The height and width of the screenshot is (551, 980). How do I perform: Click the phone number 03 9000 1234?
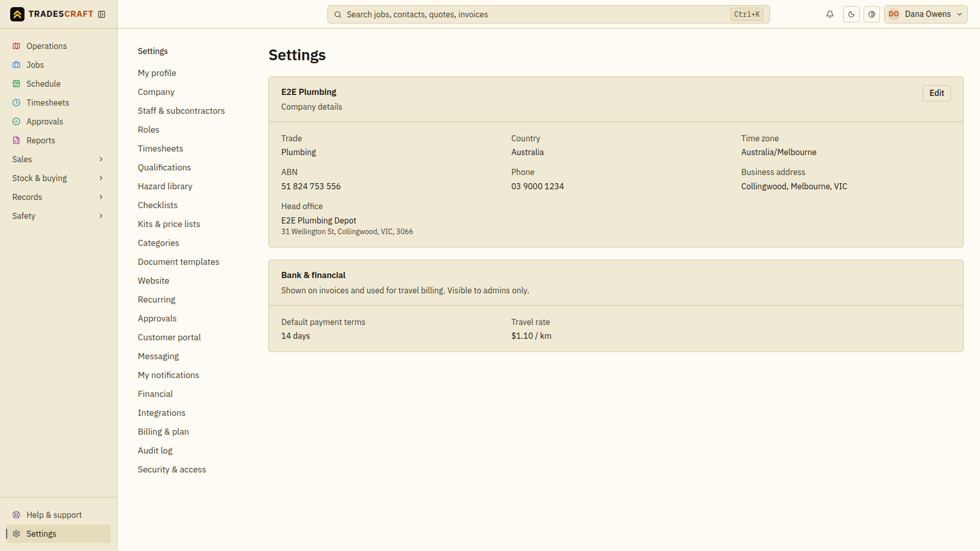537,186
